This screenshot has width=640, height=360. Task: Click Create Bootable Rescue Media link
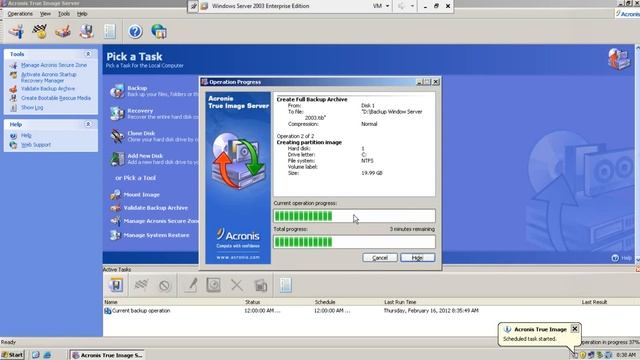click(x=56, y=98)
